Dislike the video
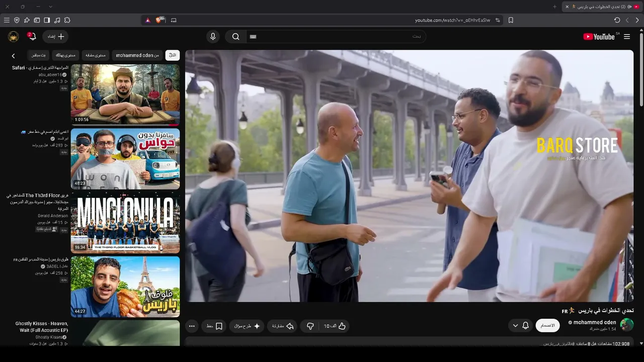The height and width of the screenshot is (362, 644). (310, 326)
